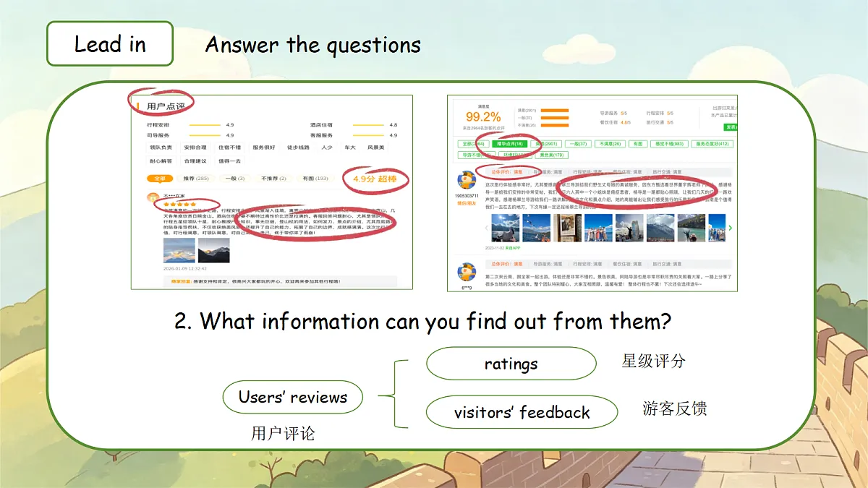Viewport: 868px width, 488px height.
Task: Click the 耐心解答 review tag
Action: 161,161
